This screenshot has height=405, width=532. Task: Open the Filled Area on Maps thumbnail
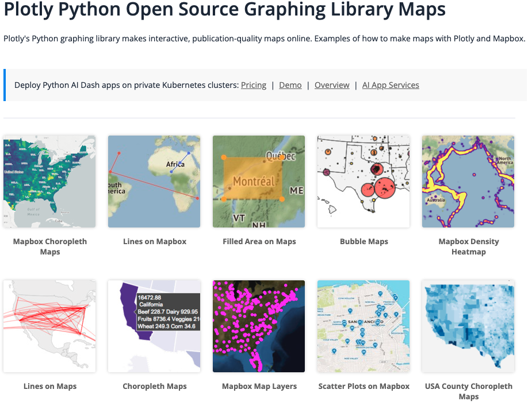click(x=259, y=182)
